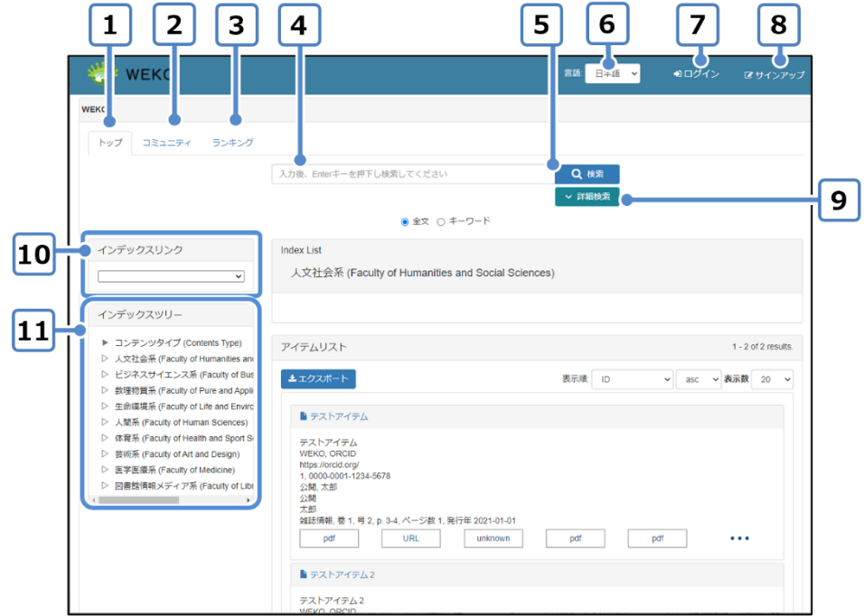864x616 pixels.
Task: Click the right arrow of tree scrollbar
Action: (249, 499)
